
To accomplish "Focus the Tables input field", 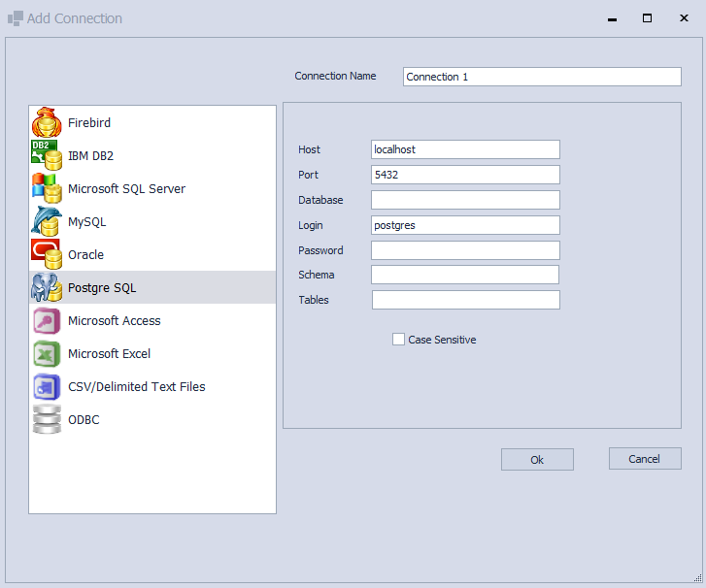I will click(465, 300).
